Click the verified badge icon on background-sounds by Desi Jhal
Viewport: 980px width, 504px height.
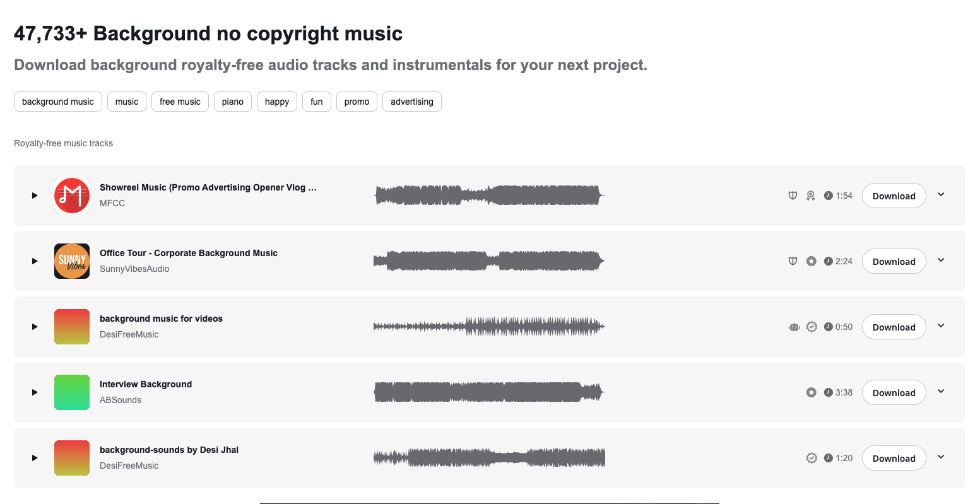click(812, 458)
